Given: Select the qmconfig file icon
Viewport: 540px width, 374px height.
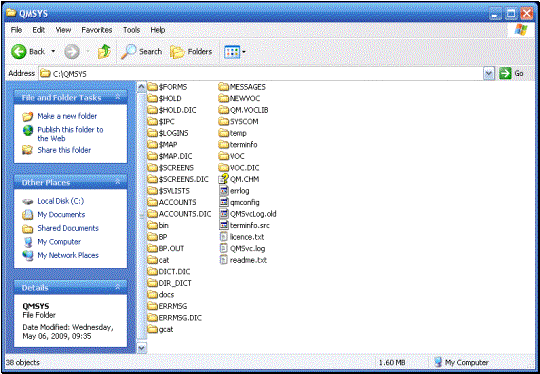Looking at the screenshot, I should [x=224, y=202].
